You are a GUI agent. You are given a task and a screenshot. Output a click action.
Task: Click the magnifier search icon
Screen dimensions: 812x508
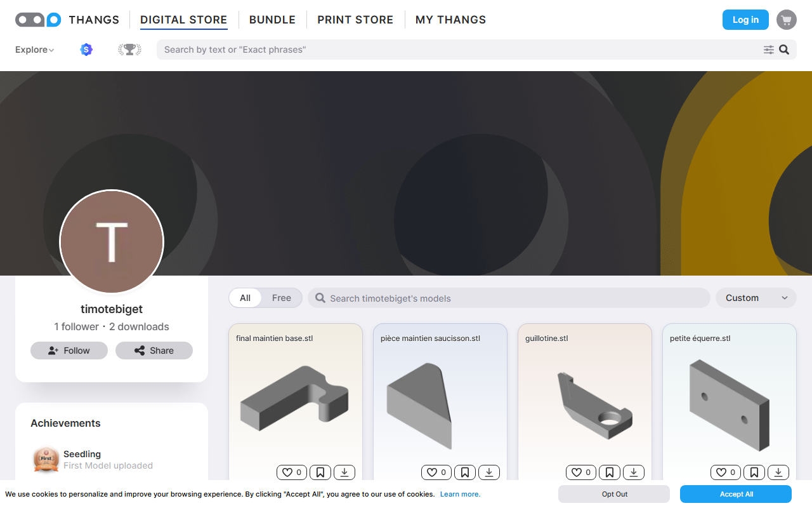pos(784,50)
